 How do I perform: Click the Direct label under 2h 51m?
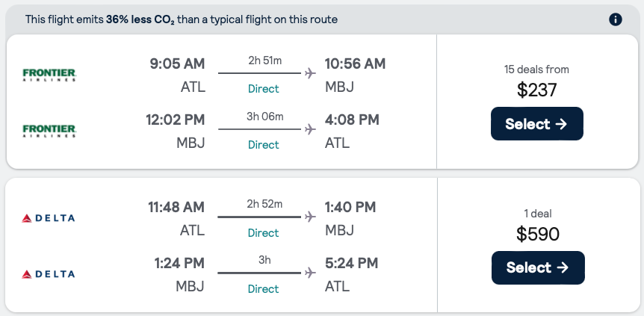click(263, 89)
